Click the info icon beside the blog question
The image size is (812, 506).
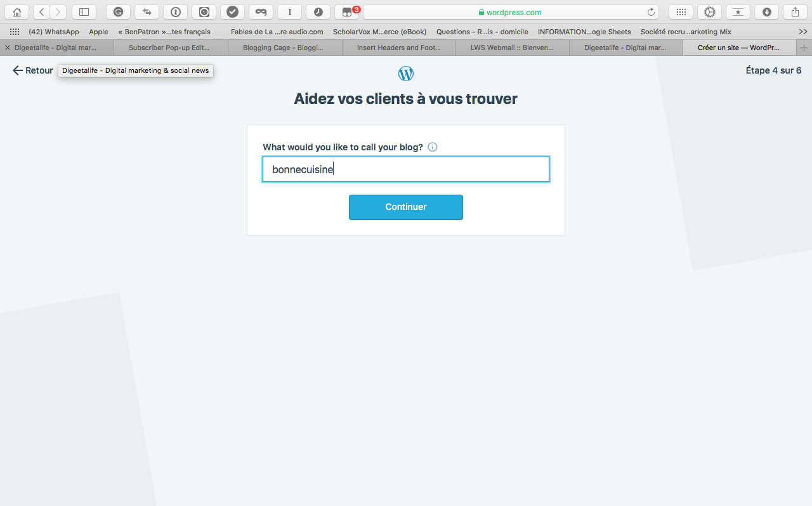433,147
